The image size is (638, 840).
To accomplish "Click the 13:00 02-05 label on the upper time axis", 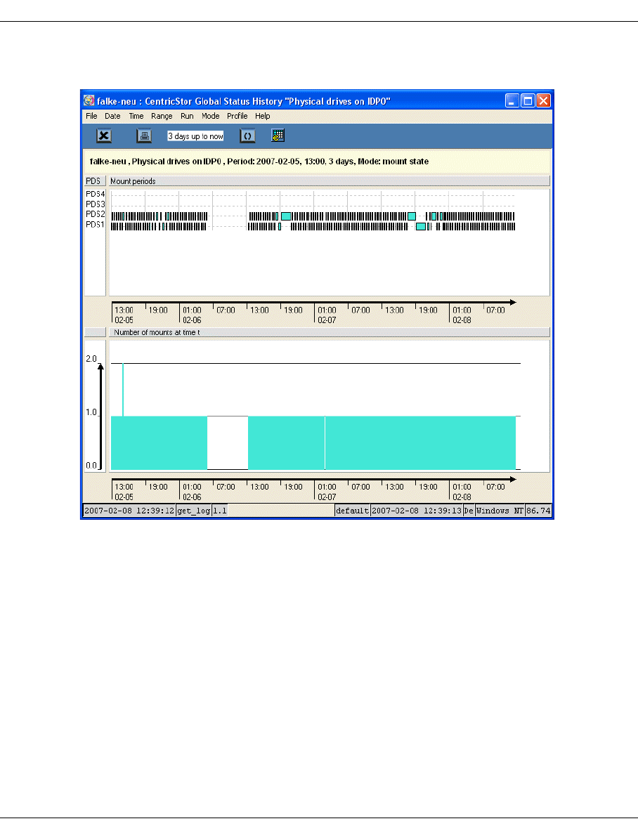I will pyautogui.click(x=124, y=315).
